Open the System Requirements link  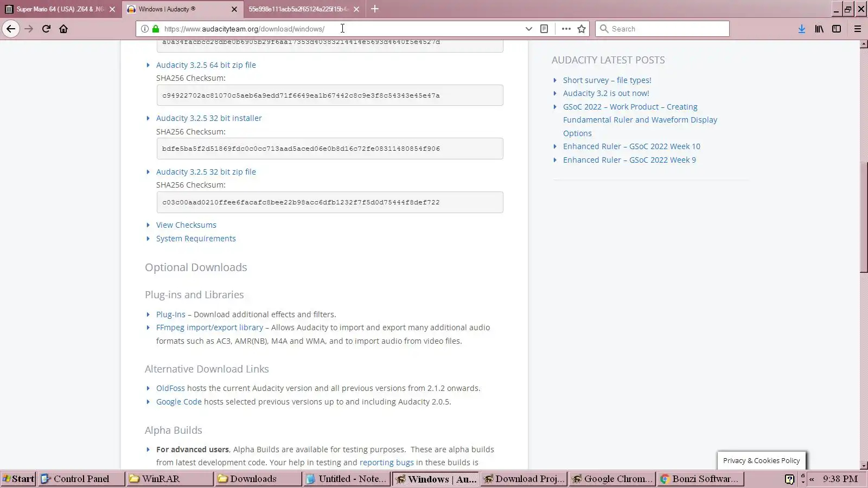point(196,239)
